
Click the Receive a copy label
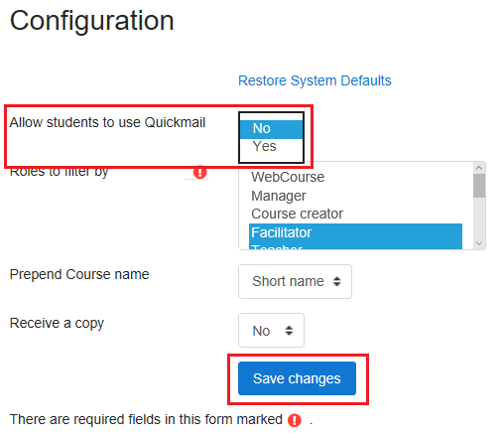[x=57, y=323]
